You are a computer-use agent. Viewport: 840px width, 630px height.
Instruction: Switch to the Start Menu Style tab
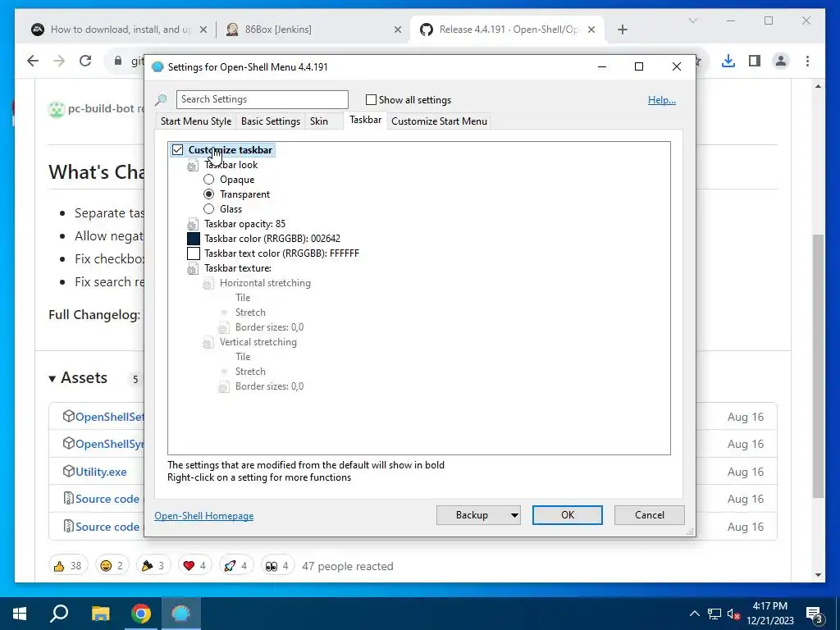196,121
